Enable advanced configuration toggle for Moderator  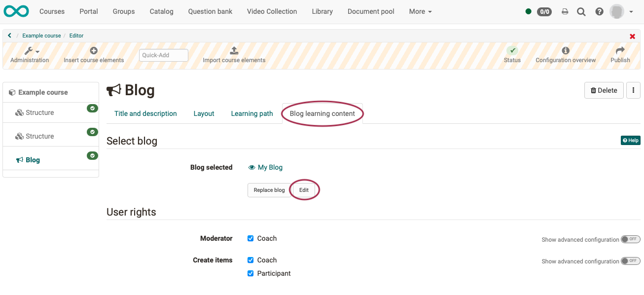[x=630, y=239]
